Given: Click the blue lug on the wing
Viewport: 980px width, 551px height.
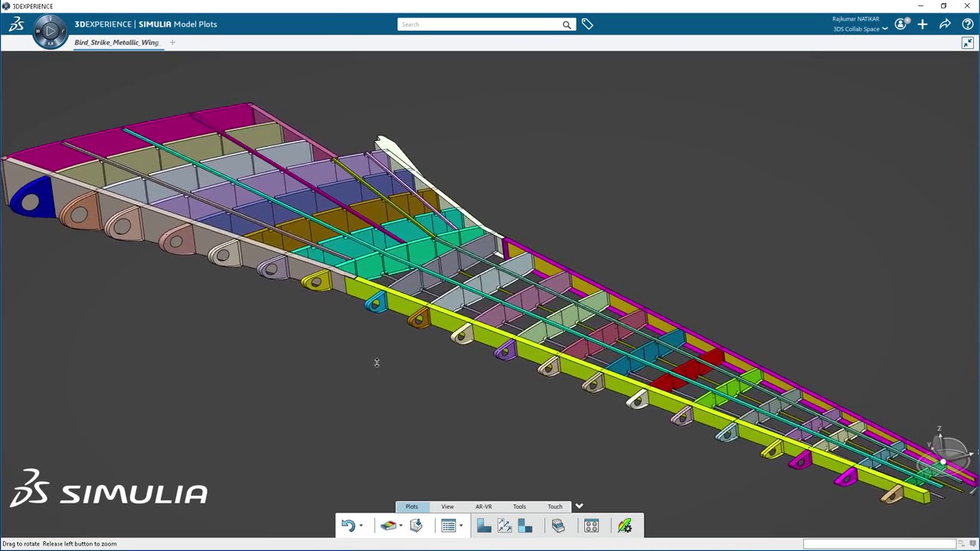Looking at the screenshot, I should click(30, 197).
